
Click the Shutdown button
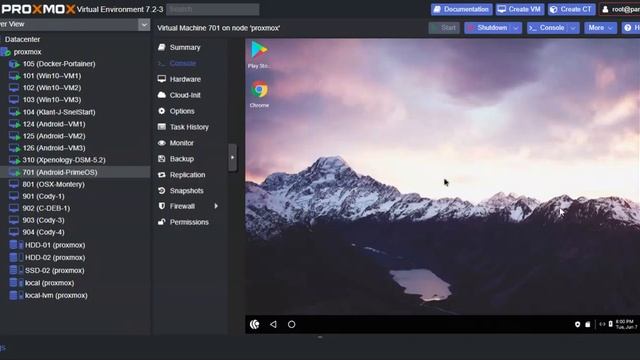488,28
